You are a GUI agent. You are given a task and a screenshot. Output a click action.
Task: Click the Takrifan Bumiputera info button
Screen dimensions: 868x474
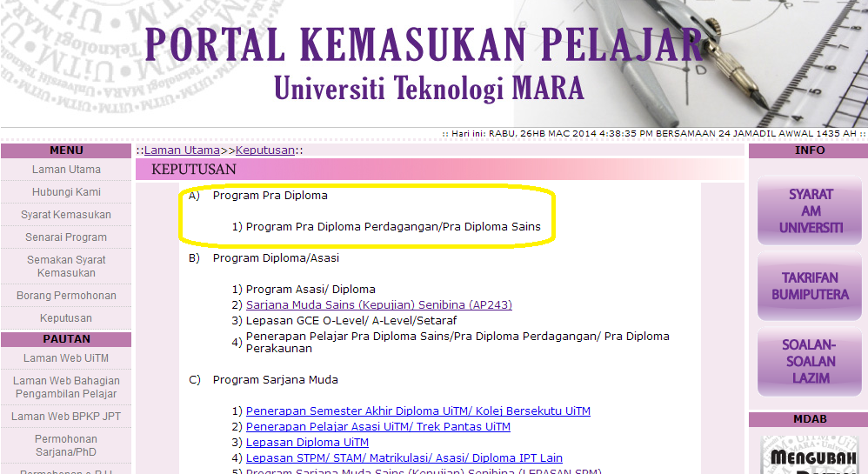(810, 286)
